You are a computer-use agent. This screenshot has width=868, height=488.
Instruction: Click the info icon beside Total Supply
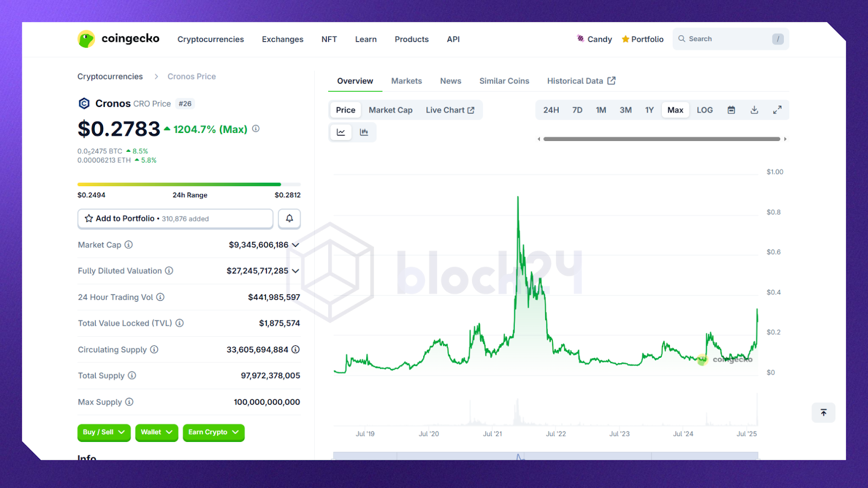pyautogui.click(x=132, y=375)
